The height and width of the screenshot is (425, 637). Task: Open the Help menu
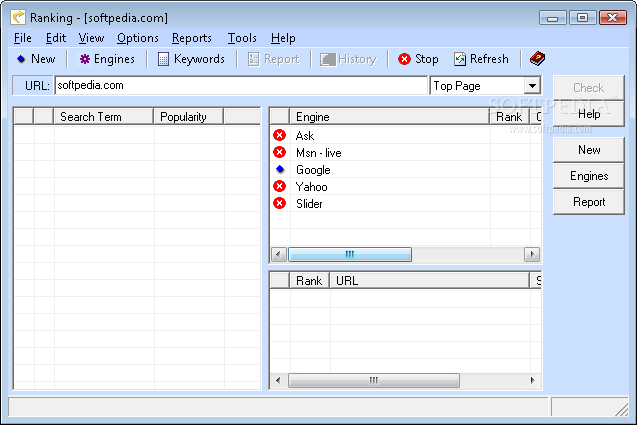(x=283, y=38)
